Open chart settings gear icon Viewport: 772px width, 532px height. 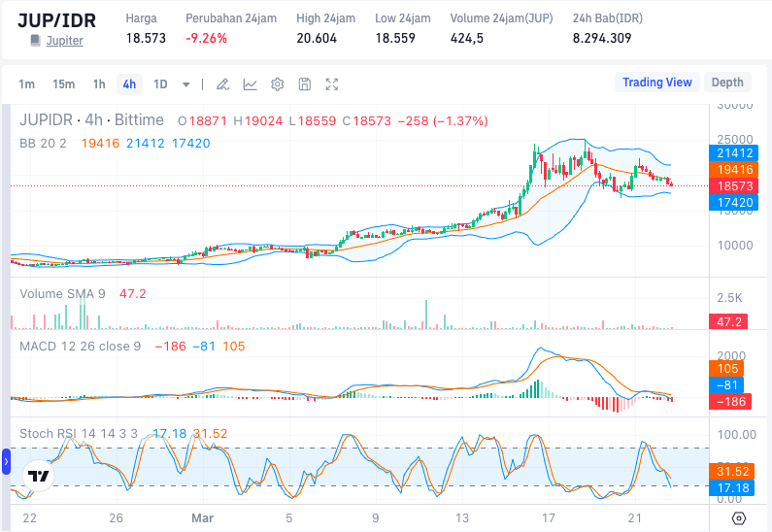[277, 84]
